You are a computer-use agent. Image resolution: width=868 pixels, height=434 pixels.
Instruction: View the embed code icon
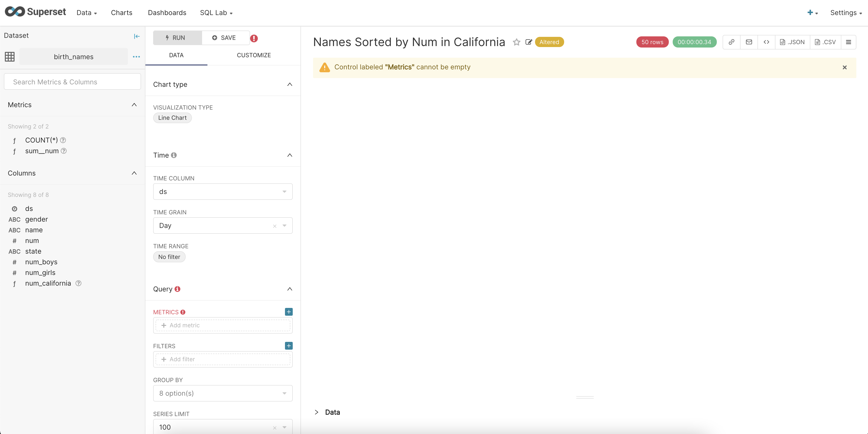point(766,42)
